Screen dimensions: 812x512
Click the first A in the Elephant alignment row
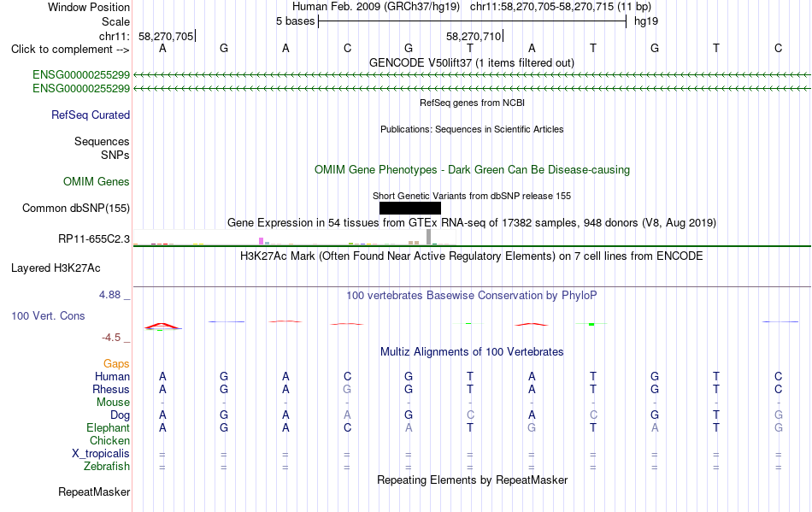(162, 428)
